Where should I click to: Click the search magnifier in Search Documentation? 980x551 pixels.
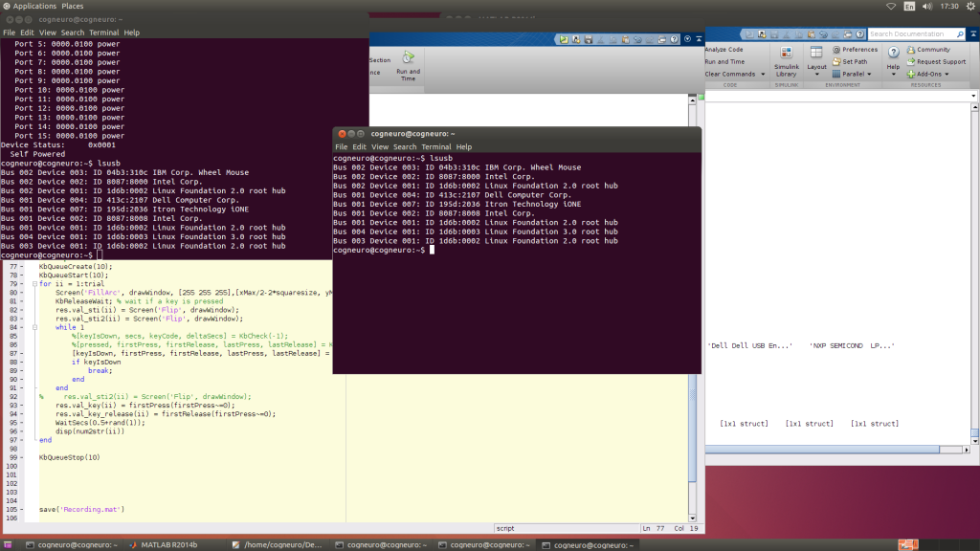(x=960, y=34)
